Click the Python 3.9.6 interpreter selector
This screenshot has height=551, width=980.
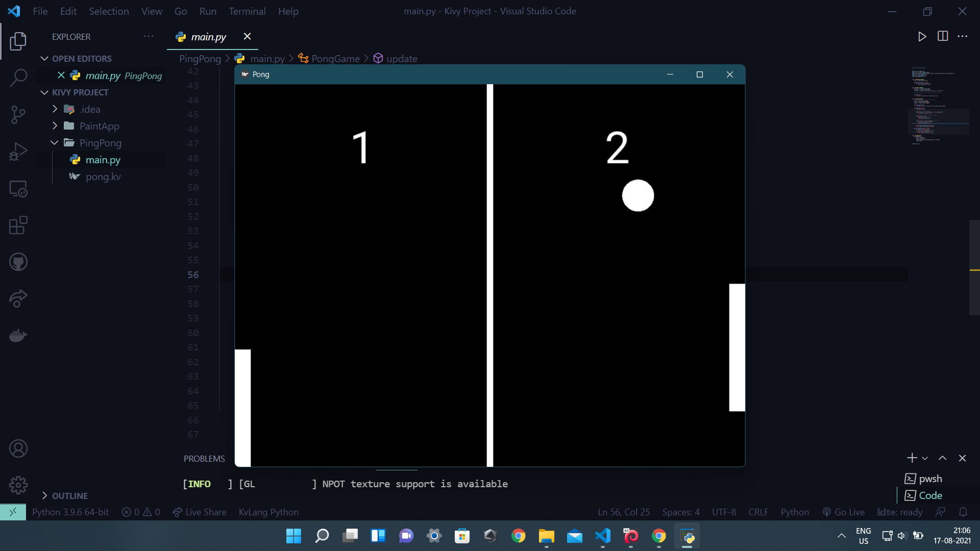[70, 512]
